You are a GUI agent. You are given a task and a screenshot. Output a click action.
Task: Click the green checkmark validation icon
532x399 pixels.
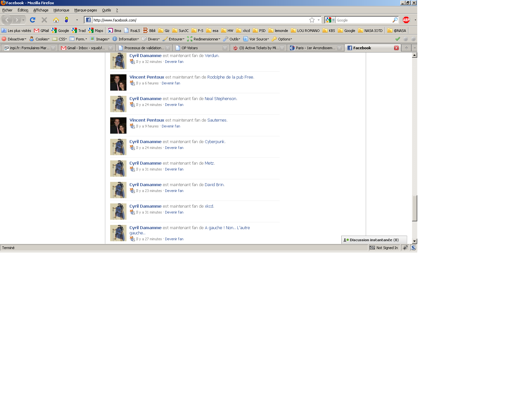click(x=398, y=39)
